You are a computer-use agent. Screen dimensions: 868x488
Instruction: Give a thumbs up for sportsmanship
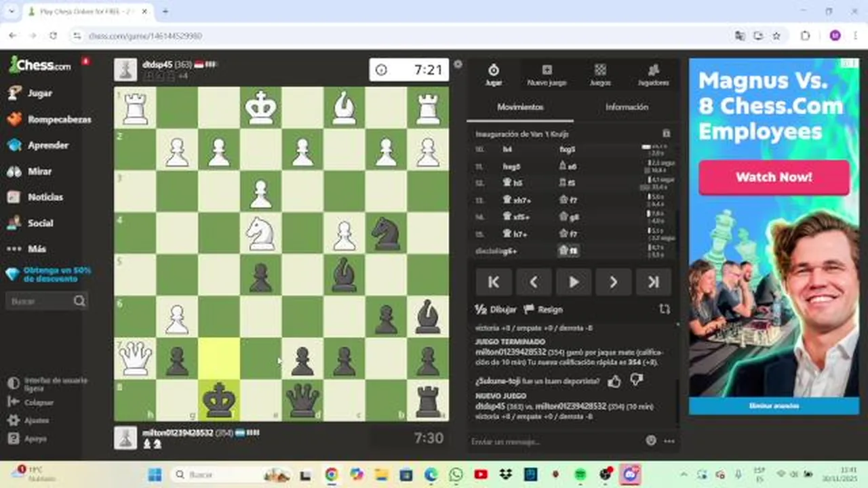(614, 382)
